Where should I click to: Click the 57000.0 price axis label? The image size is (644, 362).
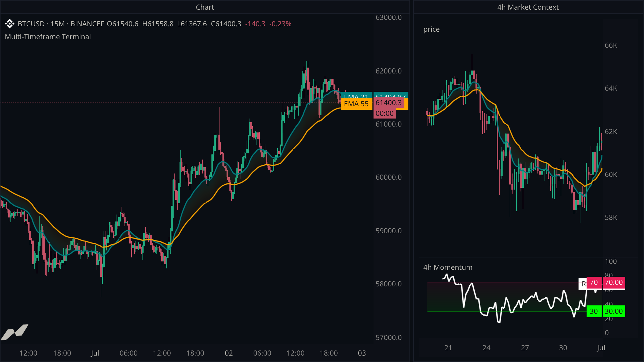tap(389, 338)
